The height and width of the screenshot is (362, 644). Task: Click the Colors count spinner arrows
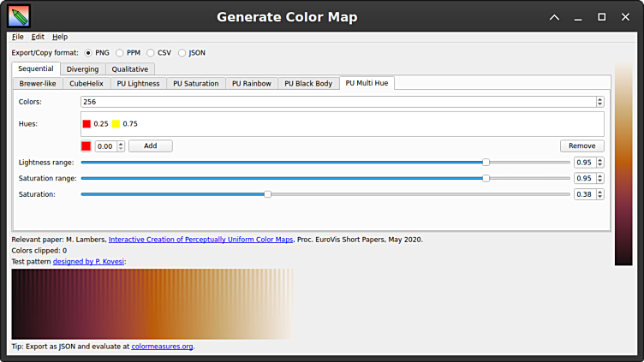(599, 102)
